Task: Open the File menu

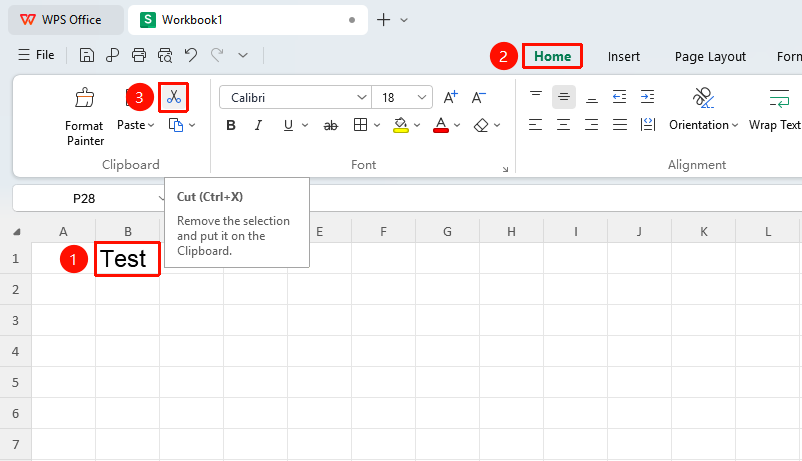Action: 36,55
